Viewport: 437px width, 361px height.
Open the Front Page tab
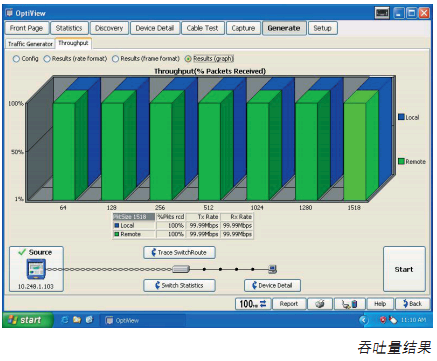click(x=26, y=28)
